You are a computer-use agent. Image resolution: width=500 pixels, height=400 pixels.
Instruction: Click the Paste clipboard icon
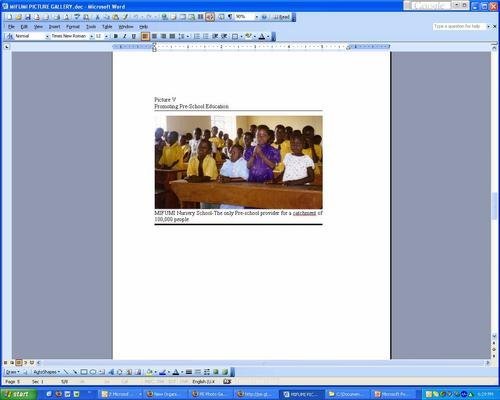pos(116,17)
